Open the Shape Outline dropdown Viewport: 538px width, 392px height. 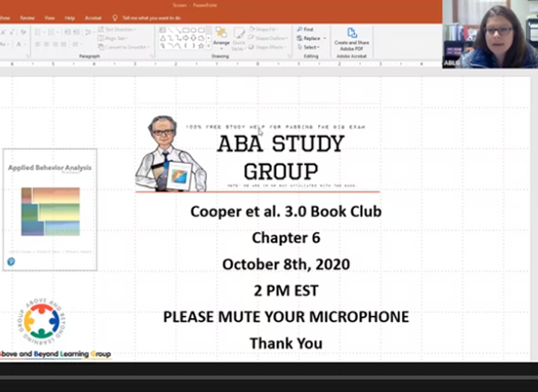pos(268,38)
